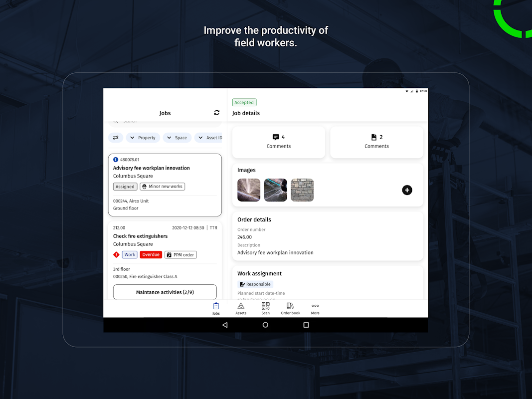Open Maintance activities (2/9)
The width and height of the screenshot is (532, 399).
(165, 292)
